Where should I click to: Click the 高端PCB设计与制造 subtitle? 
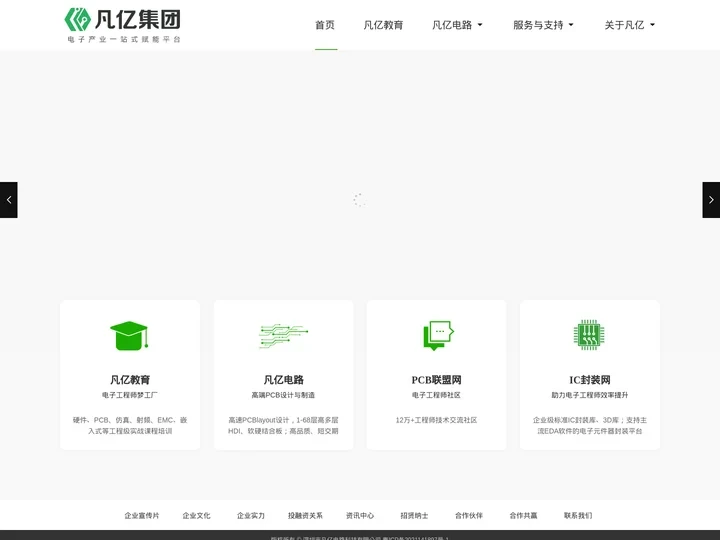click(283, 395)
